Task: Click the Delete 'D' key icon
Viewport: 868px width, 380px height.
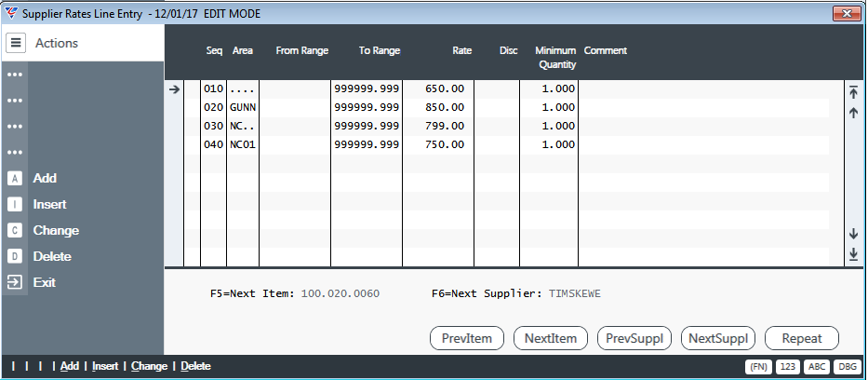Action: 15,256
